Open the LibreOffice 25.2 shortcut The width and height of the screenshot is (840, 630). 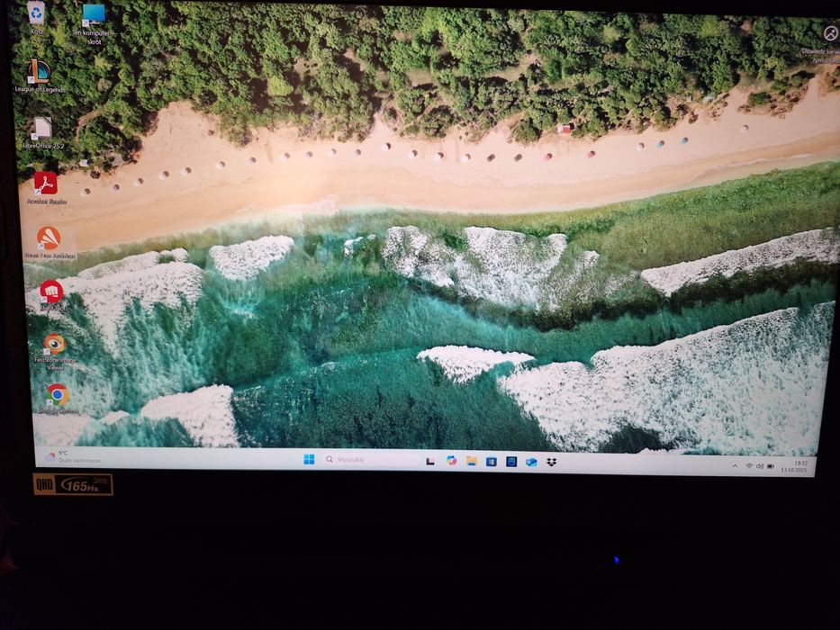(43, 133)
